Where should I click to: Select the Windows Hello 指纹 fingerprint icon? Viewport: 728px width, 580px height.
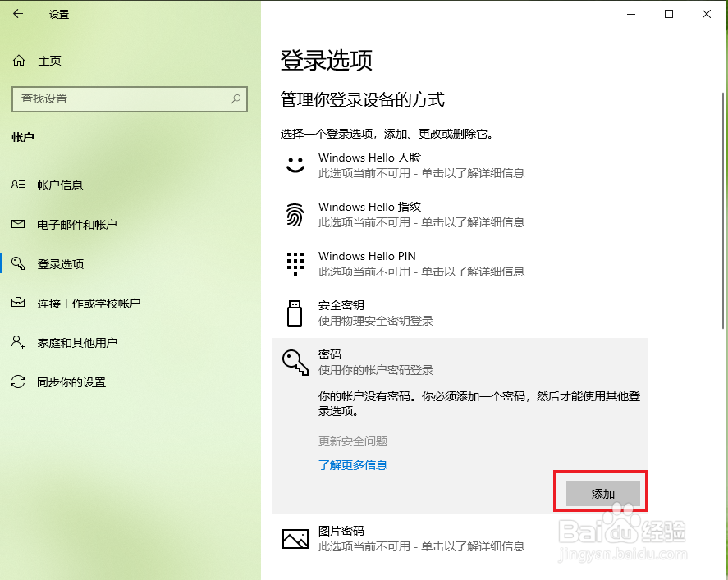coord(295,213)
